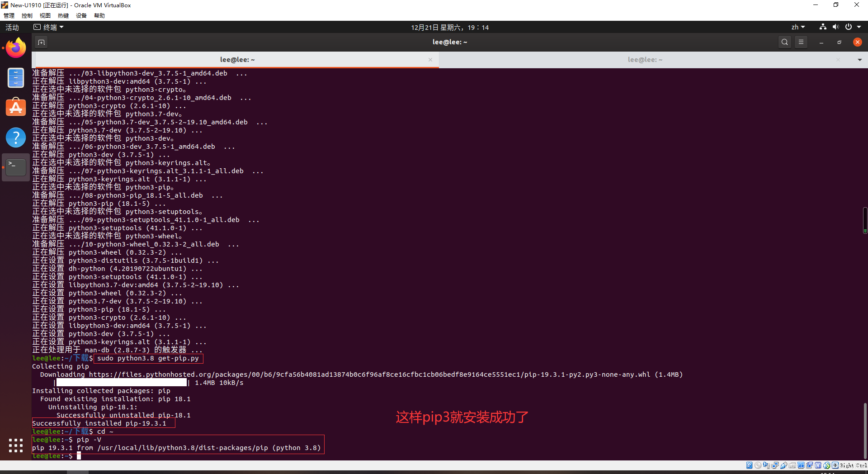Open the clock showing 12月21日 星期六
The image size is (868, 474).
[449, 28]
